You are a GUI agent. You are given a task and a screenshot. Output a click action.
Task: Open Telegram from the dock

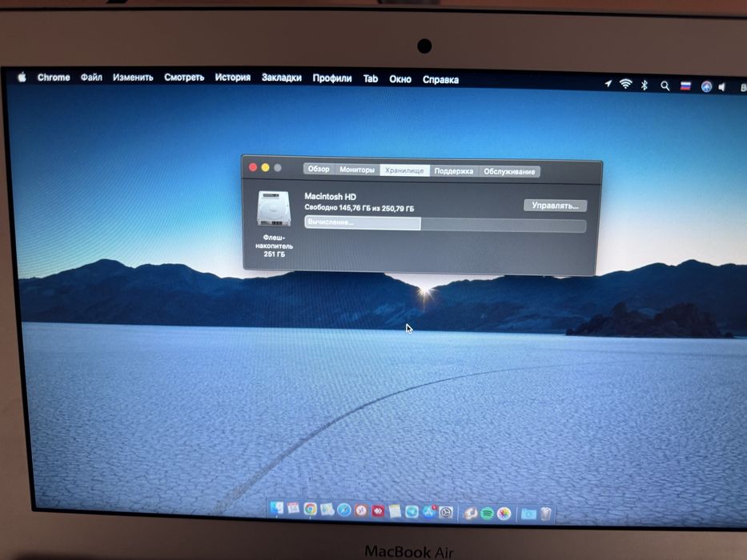[x=412, y=512]
